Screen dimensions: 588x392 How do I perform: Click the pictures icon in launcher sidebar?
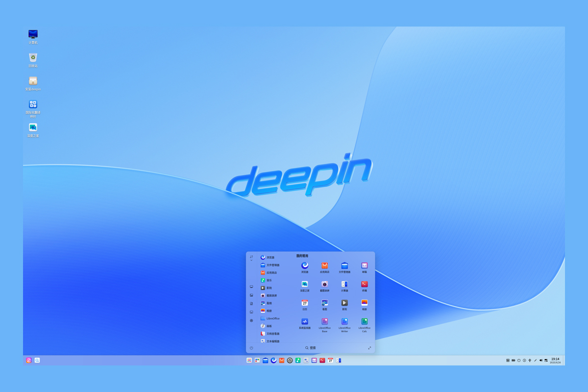pyautogui.click(x=251, y=295)
